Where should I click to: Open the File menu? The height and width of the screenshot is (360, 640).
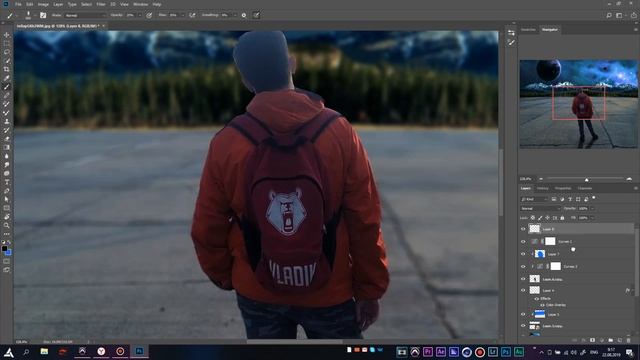pos(18,4)
